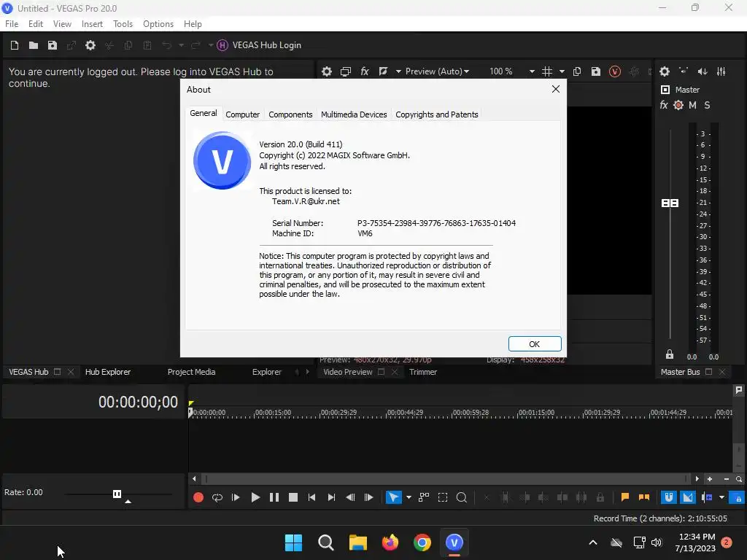This screenshot has width=747, height=560.
Task: Expand the split screen view dropdown arrow
Action: 398,71
